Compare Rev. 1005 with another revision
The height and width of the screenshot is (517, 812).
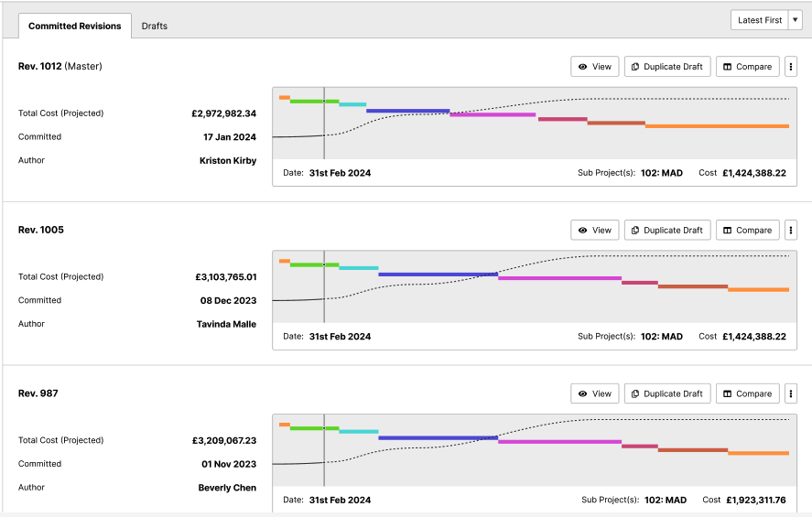(x=747, y=231)
